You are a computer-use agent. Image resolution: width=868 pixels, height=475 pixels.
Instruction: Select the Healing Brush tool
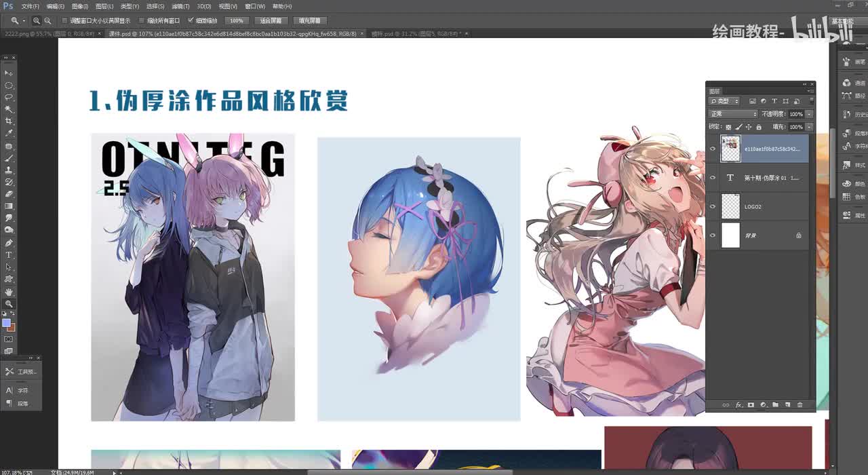9,145
